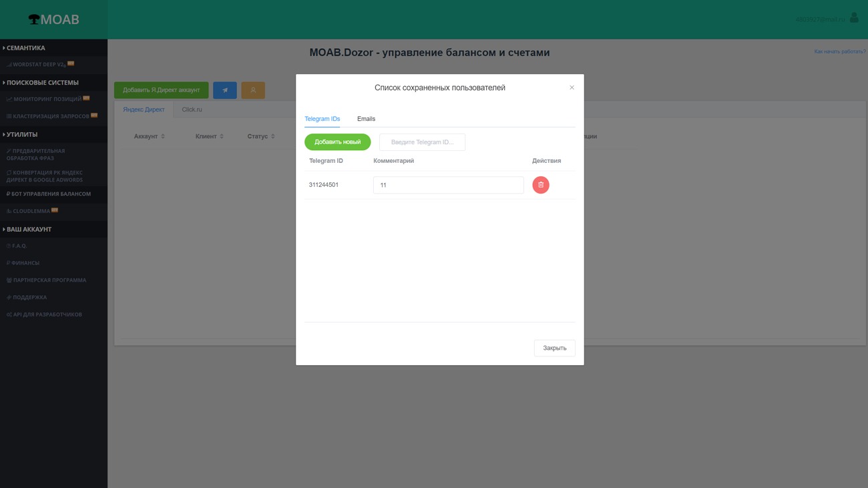
Task: Click the MOAB logo
Action: [53, 19]
